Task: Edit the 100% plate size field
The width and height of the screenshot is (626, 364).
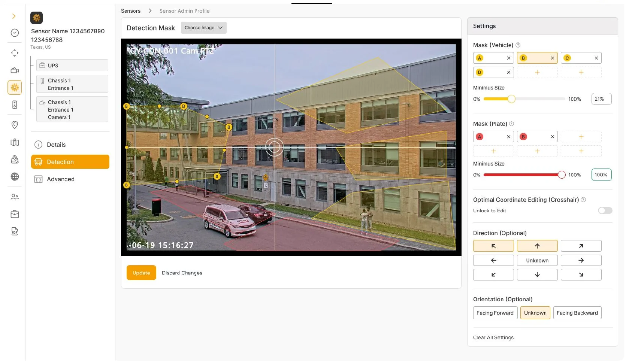Action: [601, 175]
